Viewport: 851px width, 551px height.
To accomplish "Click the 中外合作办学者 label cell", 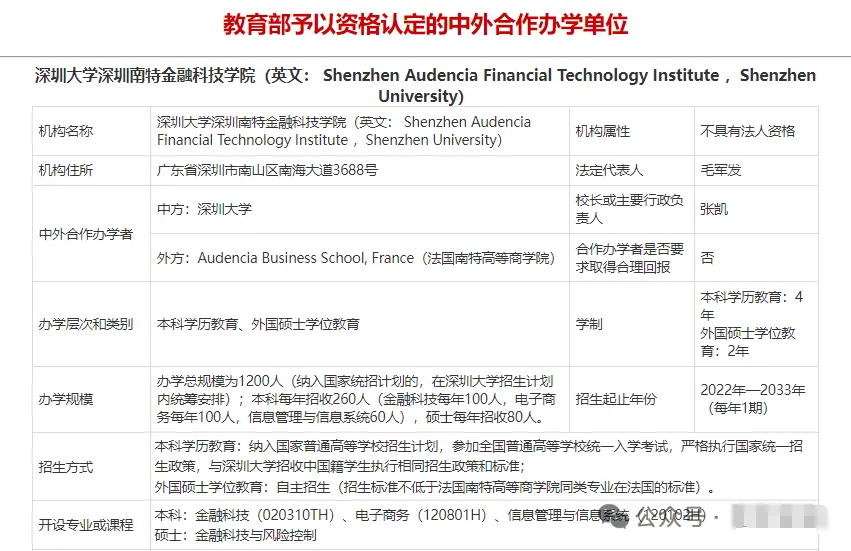I will tap(91, 234).
